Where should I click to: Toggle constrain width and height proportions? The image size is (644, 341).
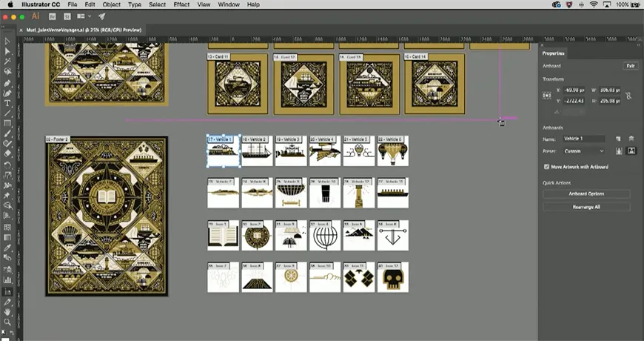[628, 96]
